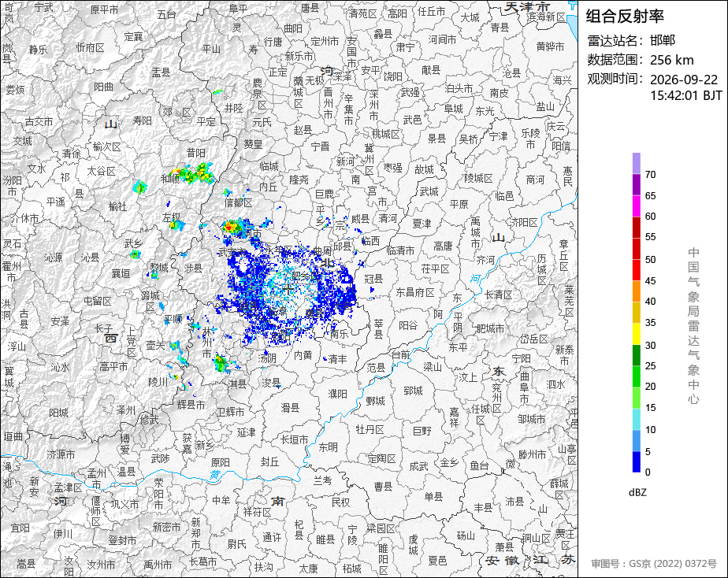
Task: Select the cyan 10–15 dBZ legend swatch
Action: [636, 420]
